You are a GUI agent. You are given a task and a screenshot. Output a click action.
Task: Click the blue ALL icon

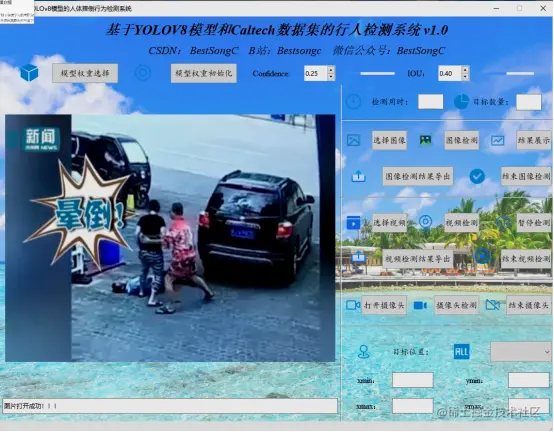coord(461,351)
